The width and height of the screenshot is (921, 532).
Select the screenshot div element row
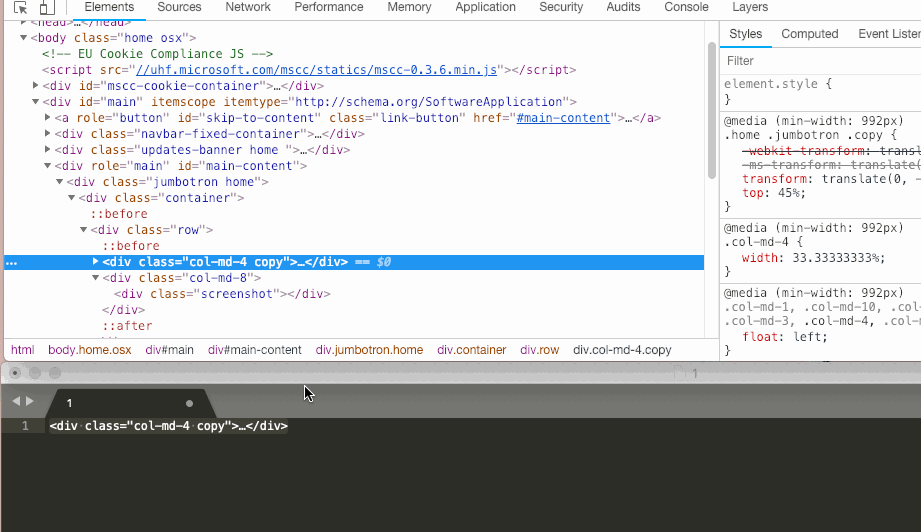coord(222,294)
